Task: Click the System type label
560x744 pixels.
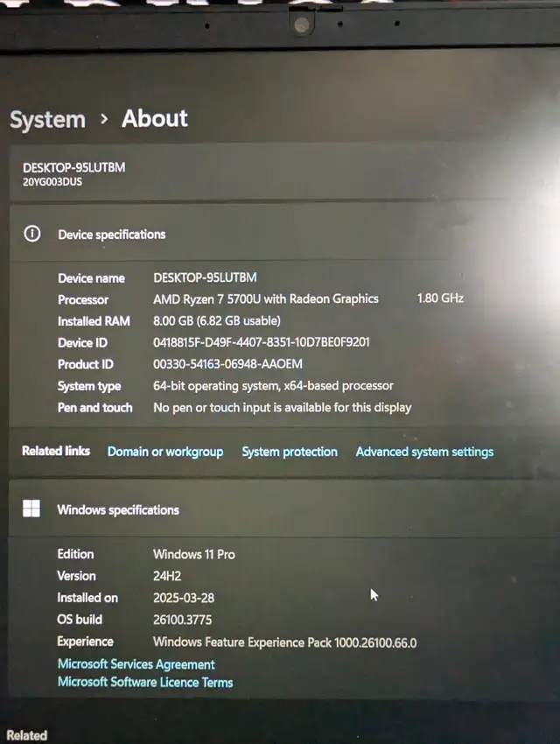Action: click(89, 386)
